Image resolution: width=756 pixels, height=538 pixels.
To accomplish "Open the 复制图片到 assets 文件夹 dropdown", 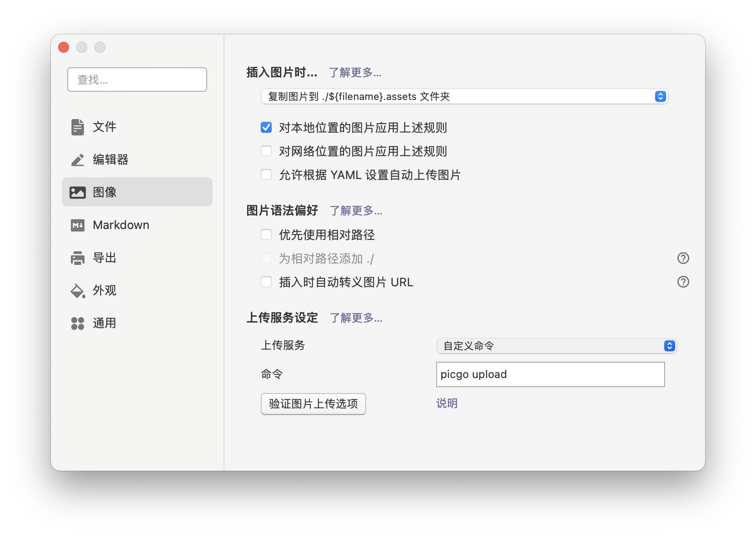I will (x=464, y=96).
